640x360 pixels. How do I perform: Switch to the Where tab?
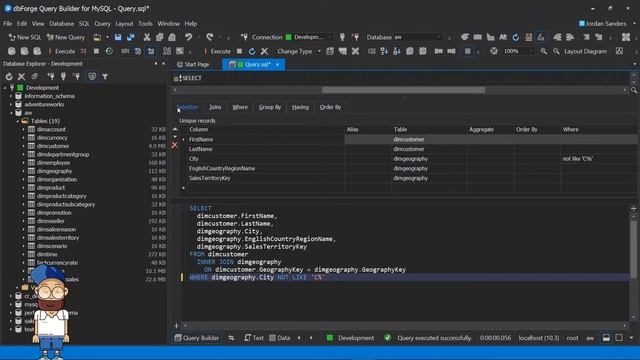click(x=240, y=107)
